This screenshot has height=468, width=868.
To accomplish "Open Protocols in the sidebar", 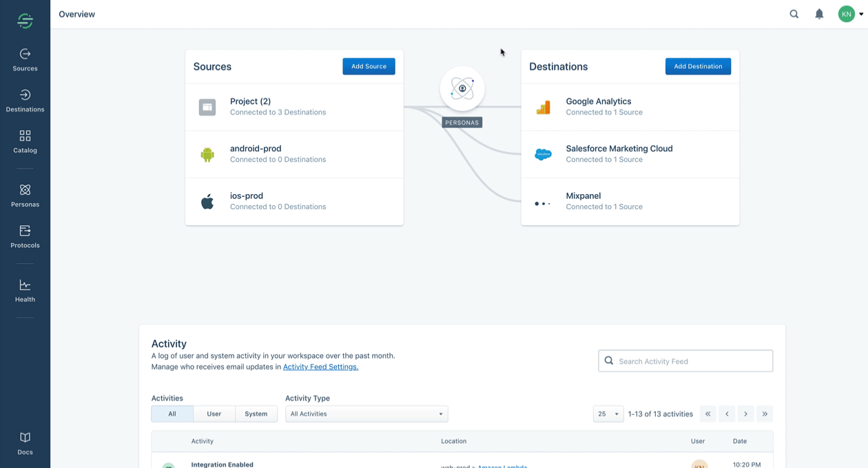I will click(x=25, y=236).
